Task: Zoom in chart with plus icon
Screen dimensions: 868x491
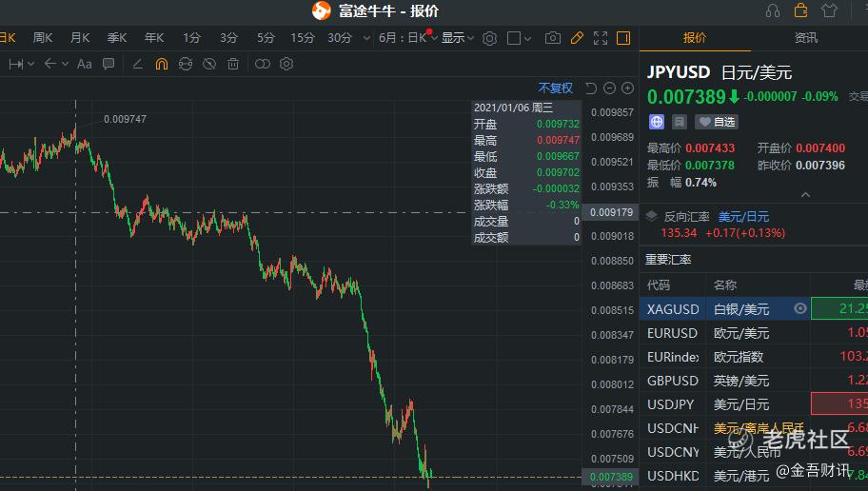Action: (x=628, y=88)
